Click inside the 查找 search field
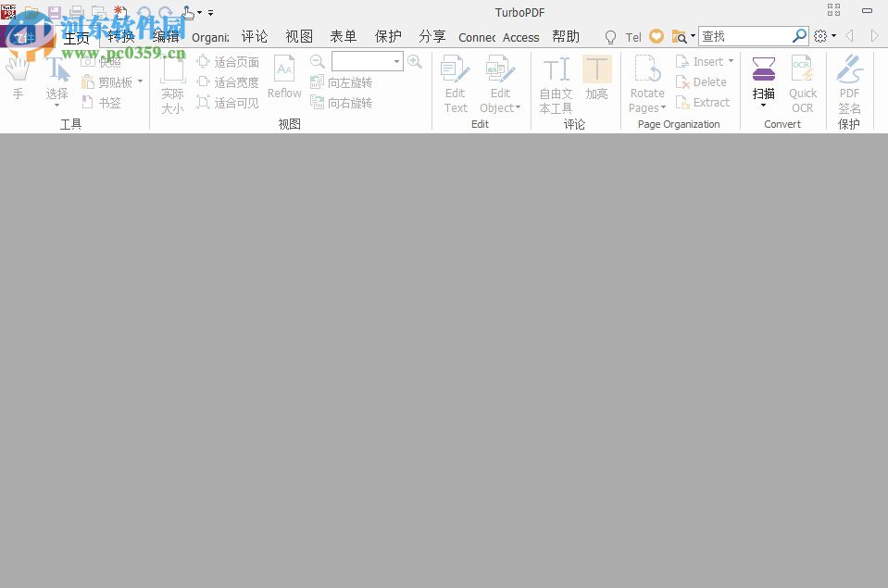This screenshot has height=588, width=888. (x=745, y=36)
